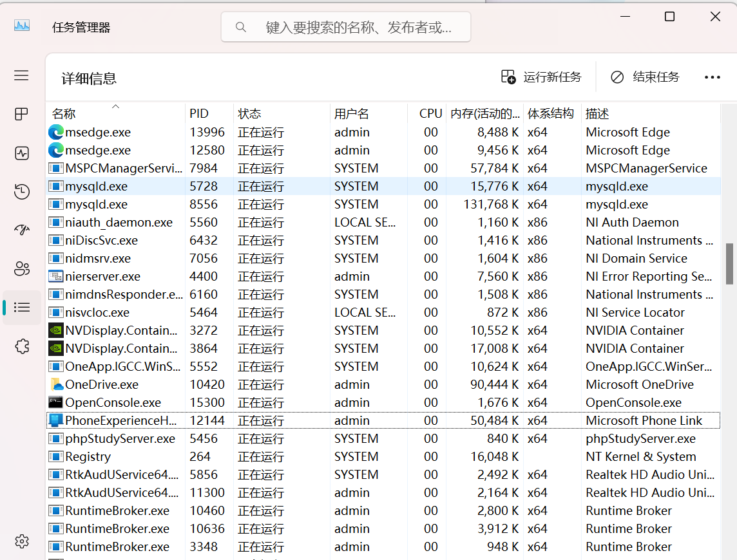Screen dimensions: 737x560
Task: Select RuntimeBroker.exe with PID 10636
Action: click(x=383, y=529)
